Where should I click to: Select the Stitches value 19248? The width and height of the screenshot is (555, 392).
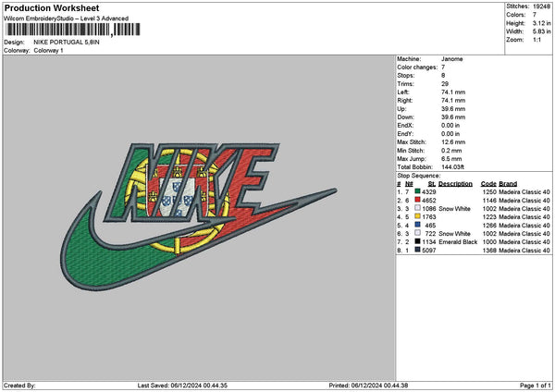(x=541, y=6)
